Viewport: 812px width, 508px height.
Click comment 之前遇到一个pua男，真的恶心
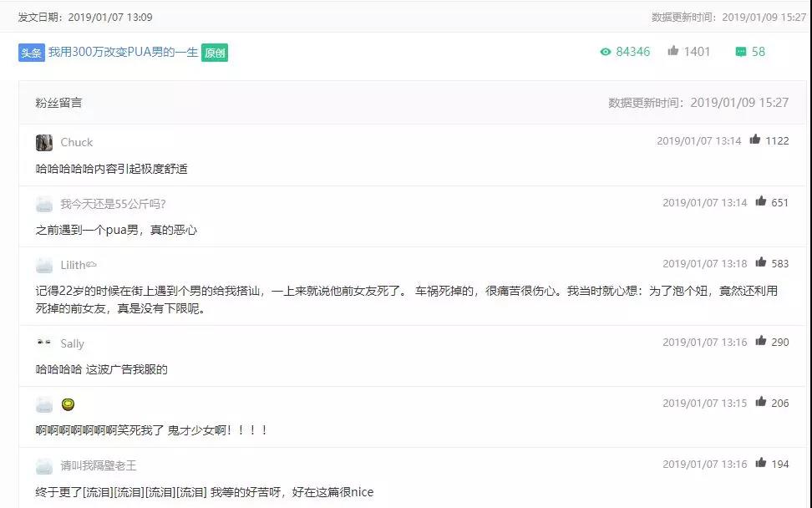coord(116,230)
